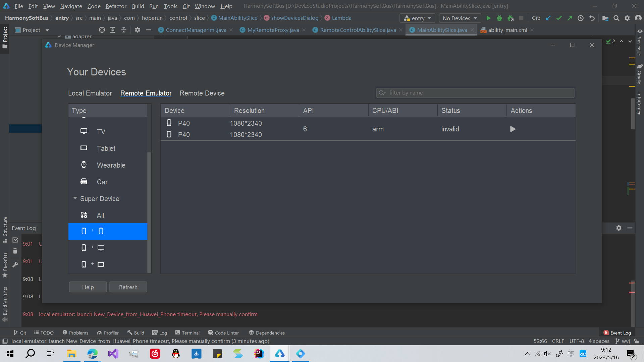
Task: Open the ability_main.xml editor tab
Action: tap(507, 30)
